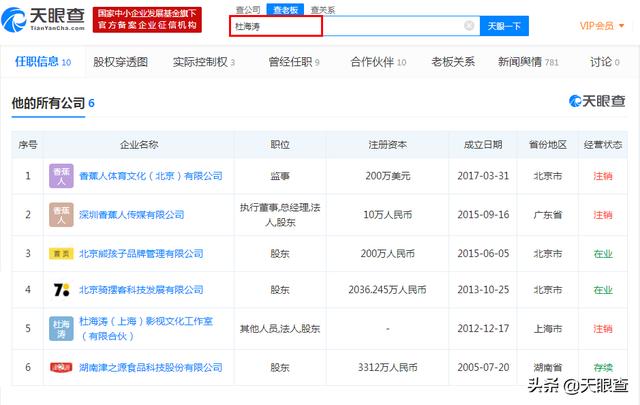Open 香蕉人体育文化（北京）有限公司 link

(151, 176)
